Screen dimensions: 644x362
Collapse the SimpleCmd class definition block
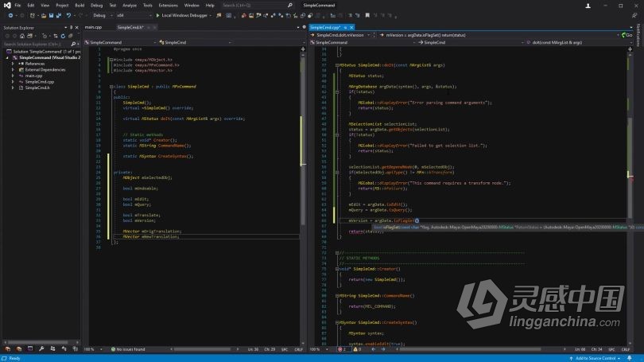[x=111, y=87]
